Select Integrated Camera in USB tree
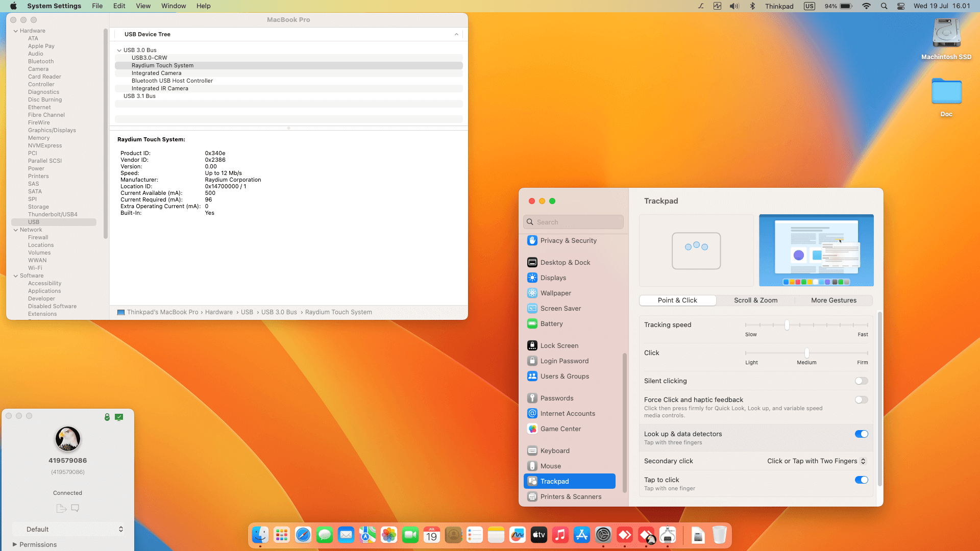 156,73
